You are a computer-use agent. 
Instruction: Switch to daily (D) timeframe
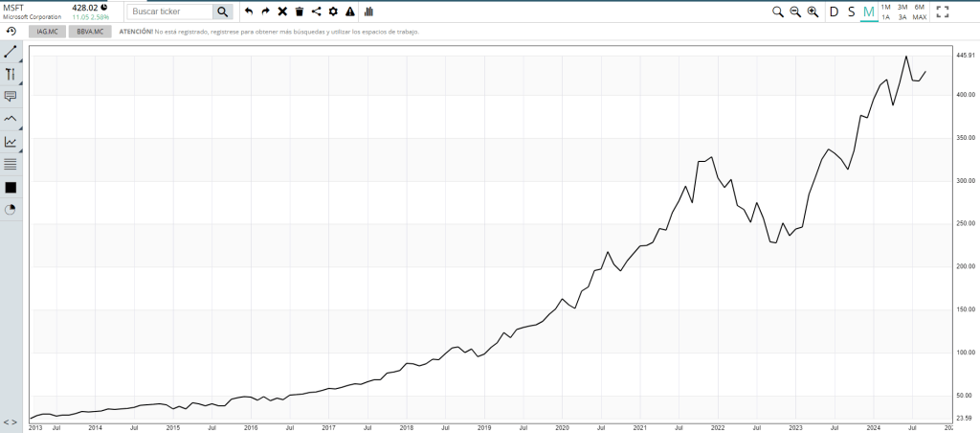pyautogui.click(x=834, y=11)
